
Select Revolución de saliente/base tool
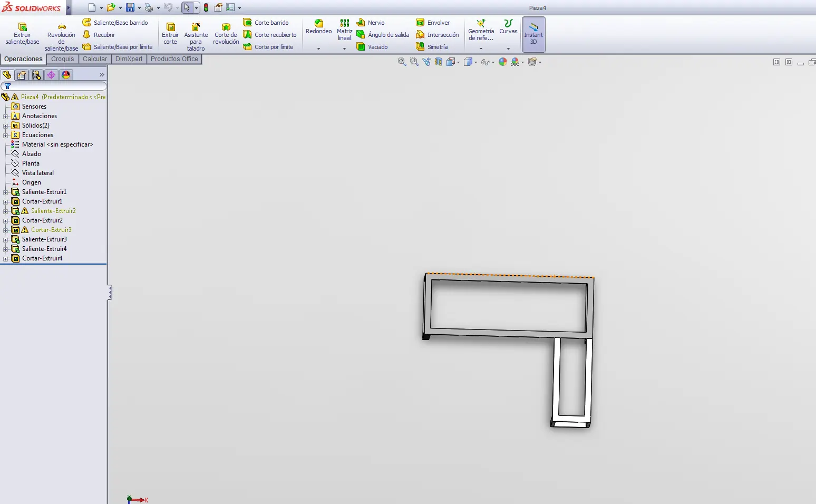coord(61,36)
